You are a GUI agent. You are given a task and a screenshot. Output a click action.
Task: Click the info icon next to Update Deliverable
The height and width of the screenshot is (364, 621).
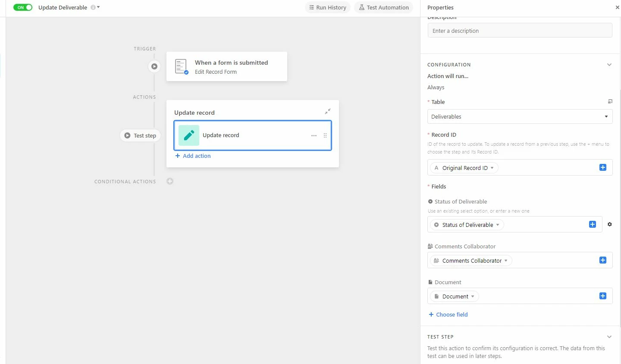click(x=93, y=7)
